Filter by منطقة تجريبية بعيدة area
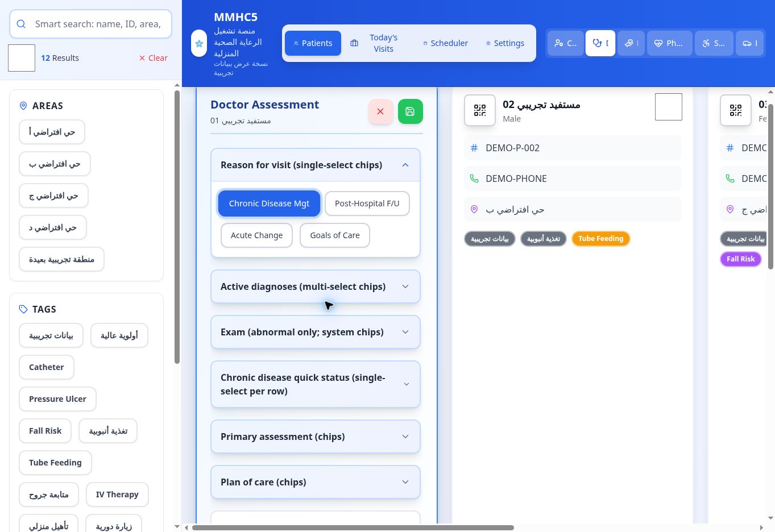Viewport: 775px width, 532px height. click(61, 259)
